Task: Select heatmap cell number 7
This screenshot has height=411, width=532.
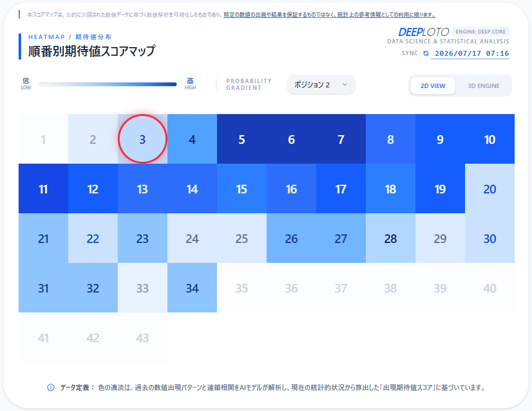Action: pyautogui.click(x=341, y=139)
